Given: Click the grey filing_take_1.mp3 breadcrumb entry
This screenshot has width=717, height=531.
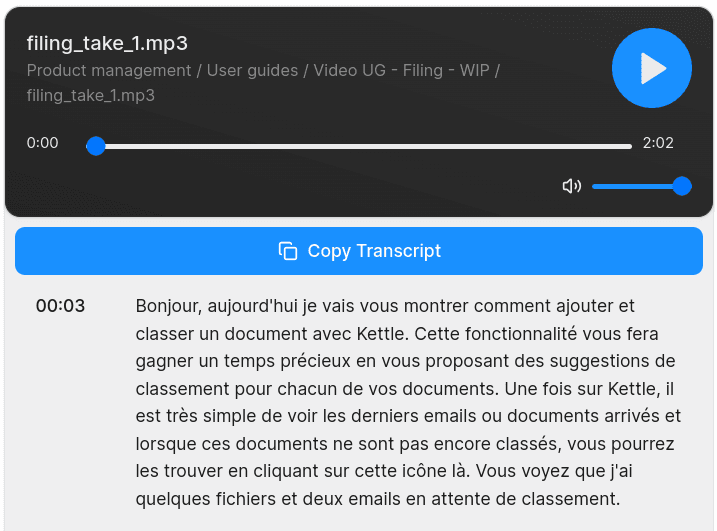Looking at the screenshot, I should (x=90, y=96).
